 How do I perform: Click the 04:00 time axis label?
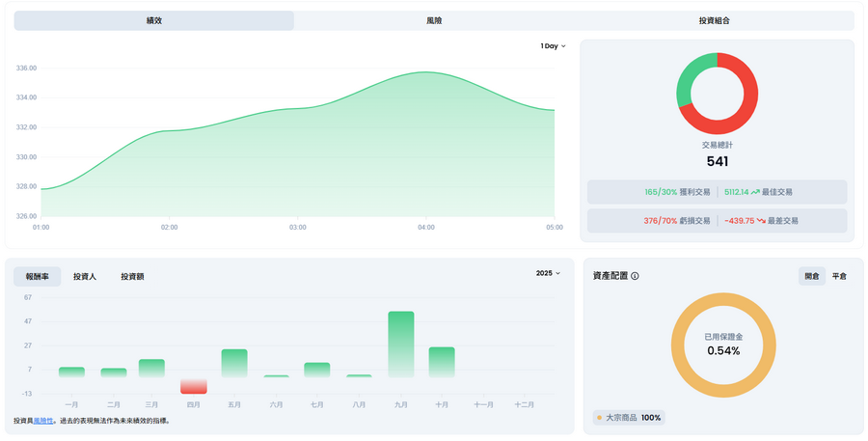click(x=426, y=227)
